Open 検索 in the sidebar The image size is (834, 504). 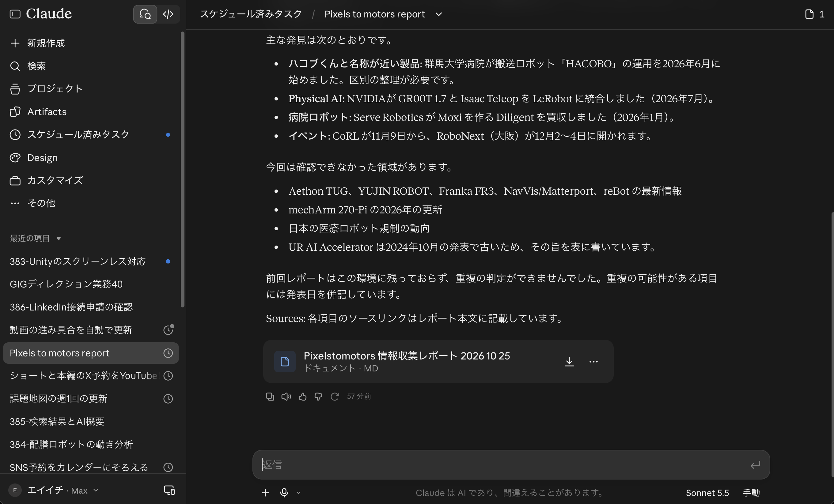pos(91,66)
